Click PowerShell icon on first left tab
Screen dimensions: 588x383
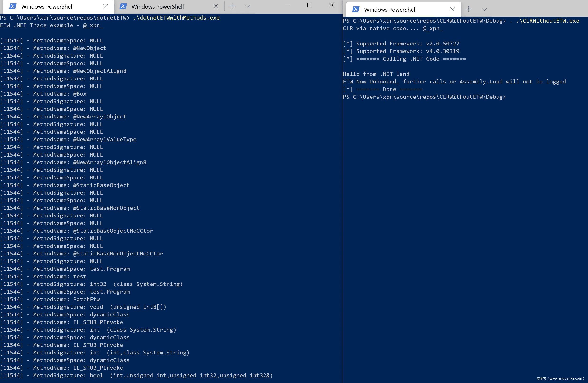(x=13, y=6)
